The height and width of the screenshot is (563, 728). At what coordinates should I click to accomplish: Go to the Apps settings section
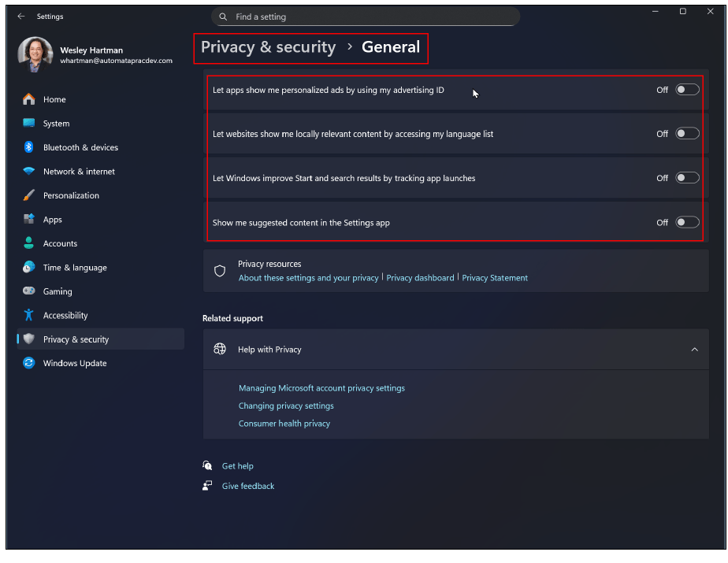pos(52,220)
